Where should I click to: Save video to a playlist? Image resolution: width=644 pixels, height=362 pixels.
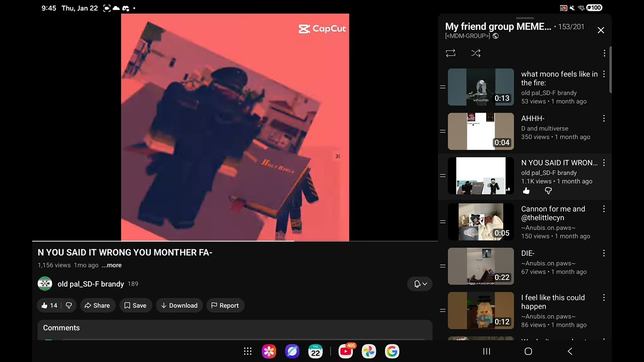(x=135, y=306)
